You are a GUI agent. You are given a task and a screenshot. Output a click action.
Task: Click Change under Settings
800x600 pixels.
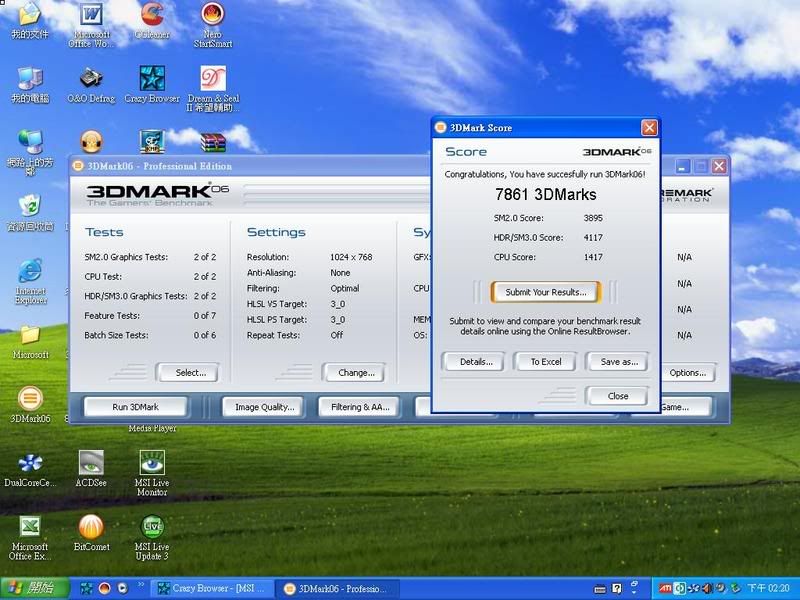(x=356, y=373)
